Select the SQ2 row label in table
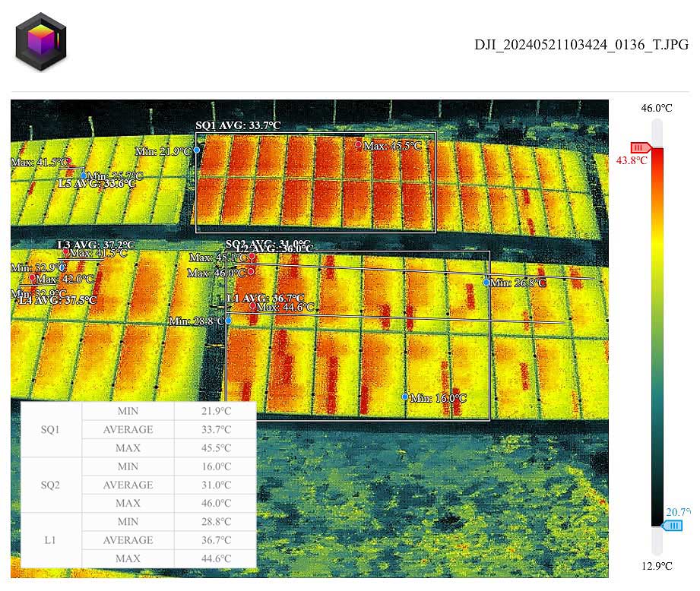Image resolution: width=700 pixels, height=591 pixels. point(50,485)
